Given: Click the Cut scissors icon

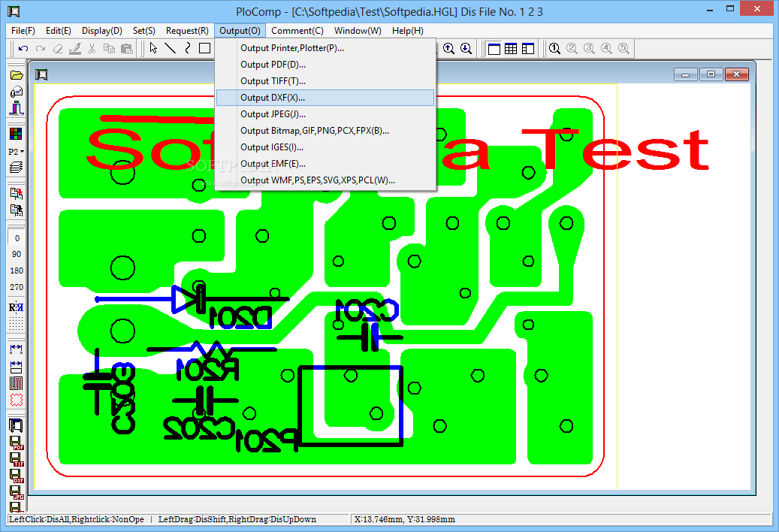Looking at the screenshot, I should (92, 49).
